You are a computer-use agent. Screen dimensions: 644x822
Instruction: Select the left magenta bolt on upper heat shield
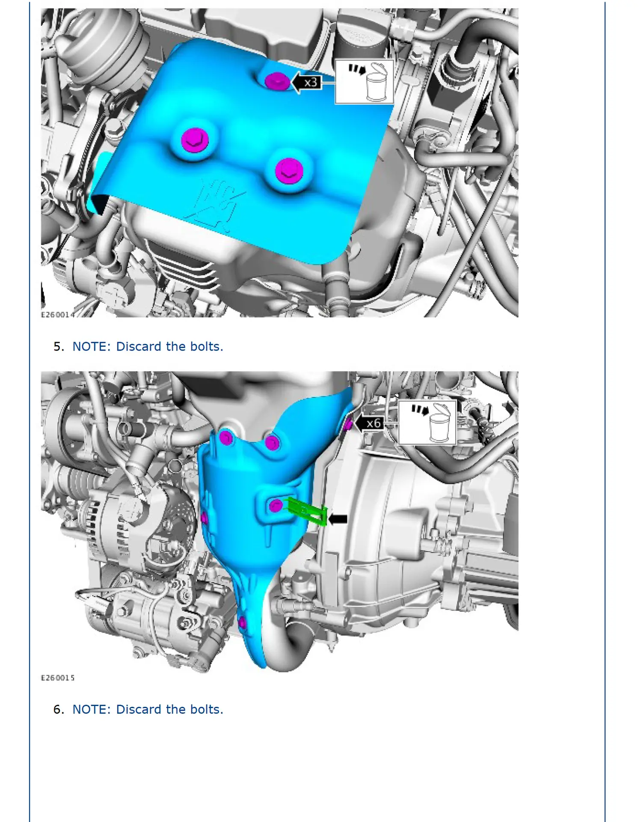(x=195, y=140)
